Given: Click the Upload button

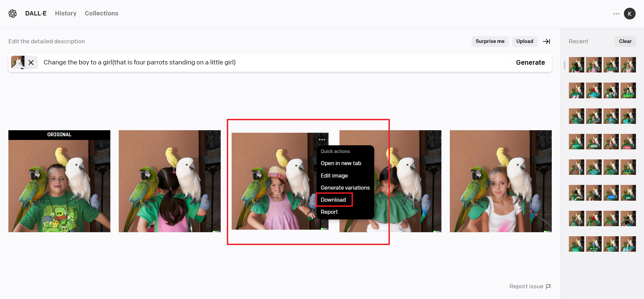Looking at the screenshot, I should (525, 41).
